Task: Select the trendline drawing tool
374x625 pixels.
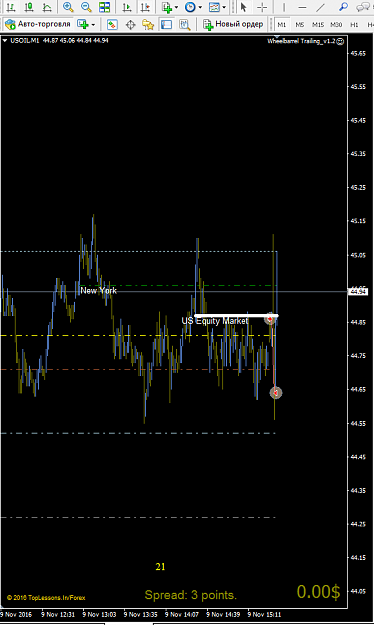Action: [320, 7]
